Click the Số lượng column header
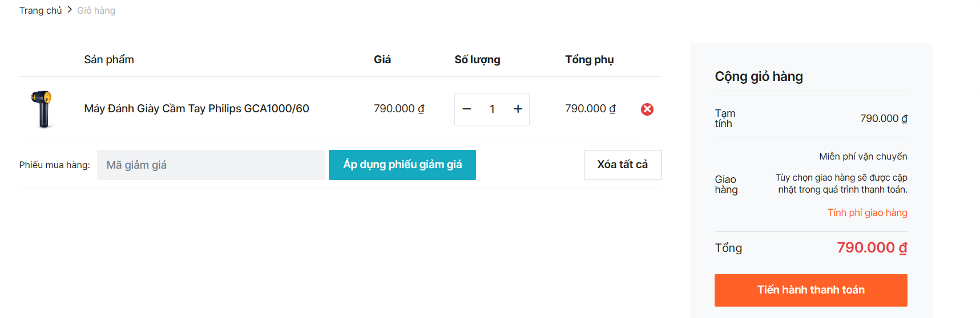 477,59
